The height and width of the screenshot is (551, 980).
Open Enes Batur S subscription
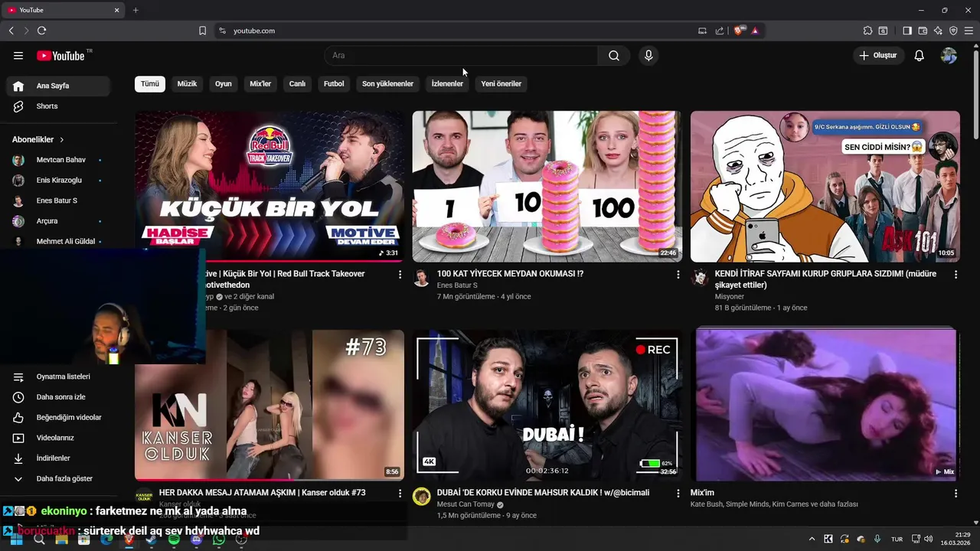(x=58, y=201)
